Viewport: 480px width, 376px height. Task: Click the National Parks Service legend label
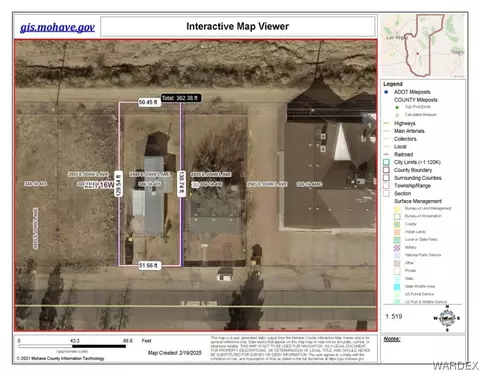(x=423, y=255)
